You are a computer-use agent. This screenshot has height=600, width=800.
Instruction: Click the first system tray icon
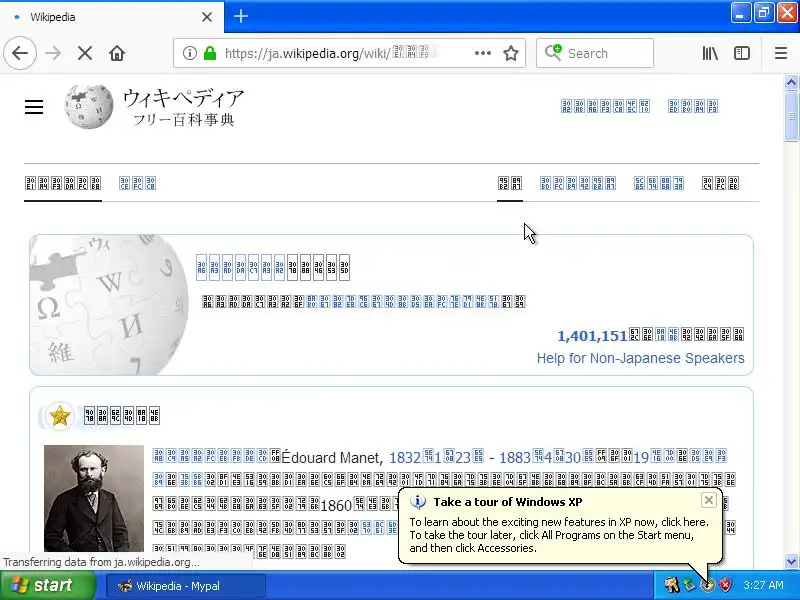coord(671,585)
